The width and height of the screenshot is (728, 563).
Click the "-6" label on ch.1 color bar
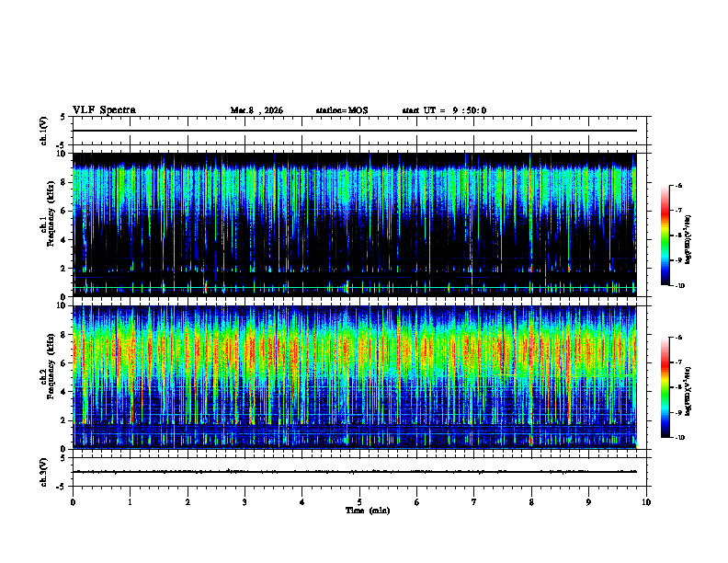(x=678, y=185)
